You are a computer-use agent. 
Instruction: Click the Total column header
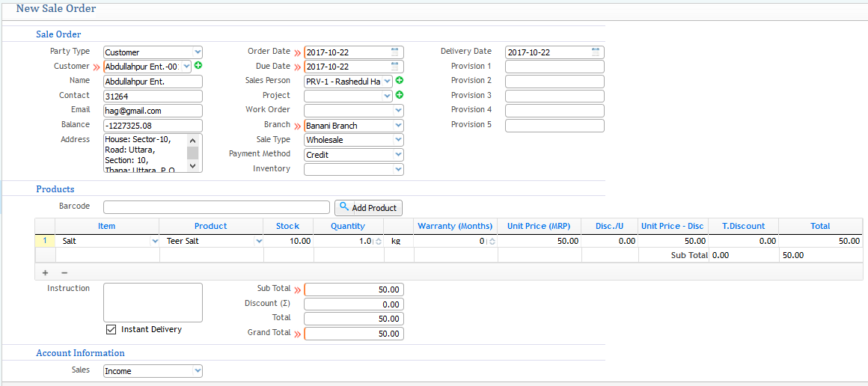[x=820, y=226]
